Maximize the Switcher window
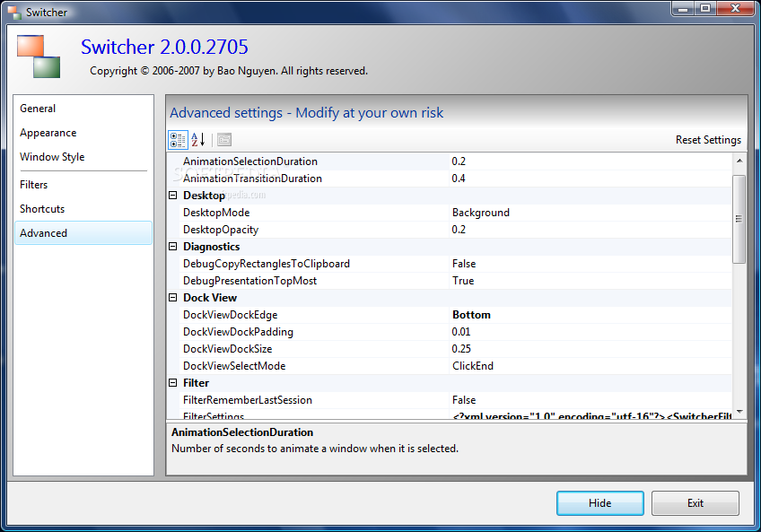 [x=705, y=8]
